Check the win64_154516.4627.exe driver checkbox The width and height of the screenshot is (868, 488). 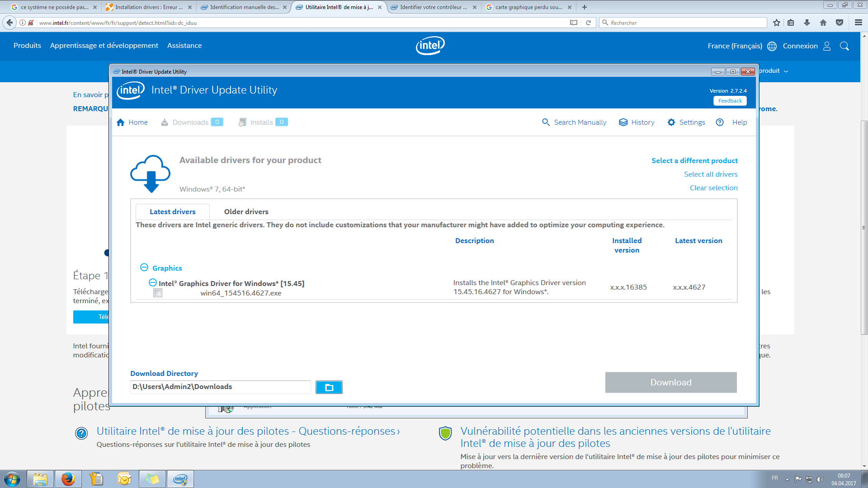click(158, 293)
